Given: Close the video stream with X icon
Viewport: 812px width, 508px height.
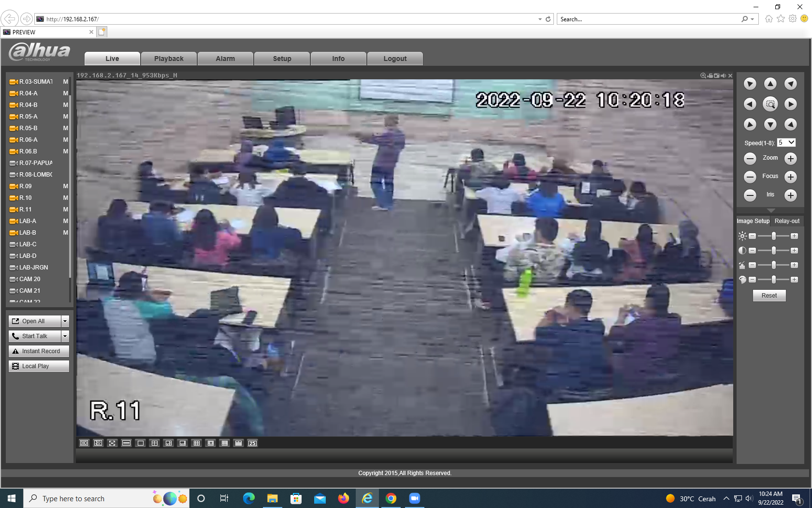Looking at the screenshot, I should (730, 75).
